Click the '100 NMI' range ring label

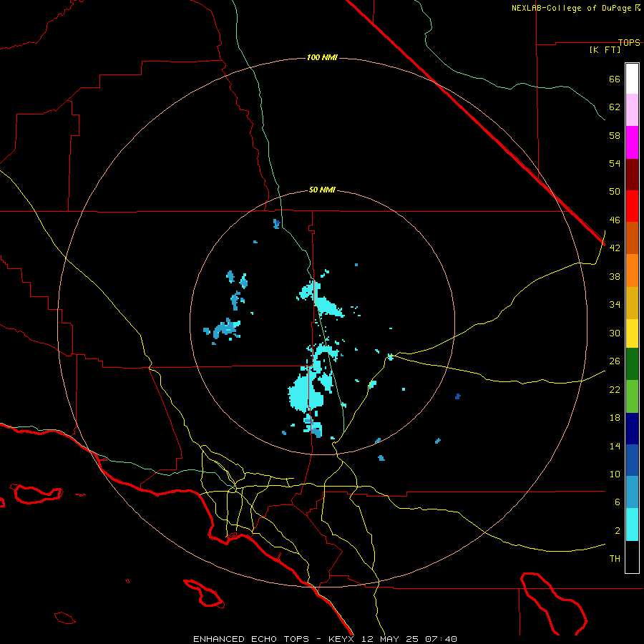point(322,57)
